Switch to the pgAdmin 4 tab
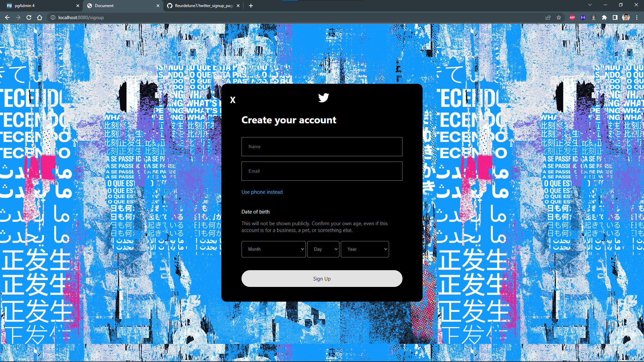 pos(40,5)
